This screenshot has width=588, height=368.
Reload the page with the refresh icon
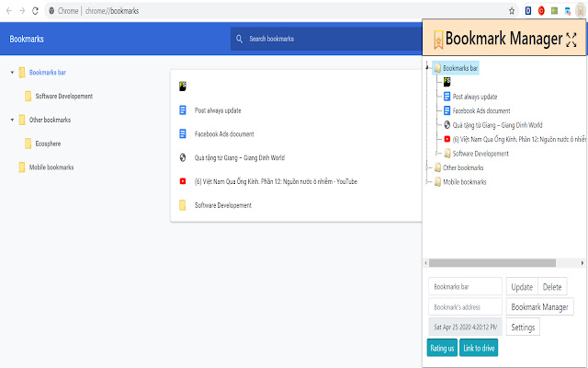pos(35,11)
